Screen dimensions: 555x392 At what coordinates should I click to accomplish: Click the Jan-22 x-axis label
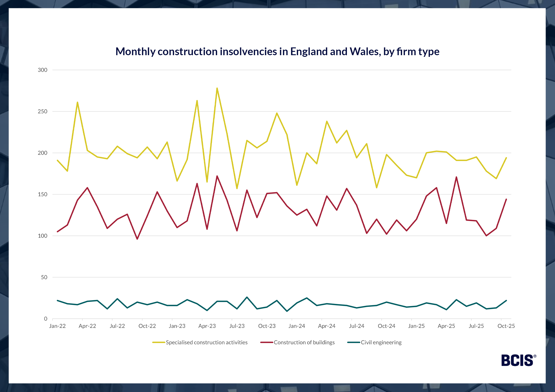click(x=57, y=326)
